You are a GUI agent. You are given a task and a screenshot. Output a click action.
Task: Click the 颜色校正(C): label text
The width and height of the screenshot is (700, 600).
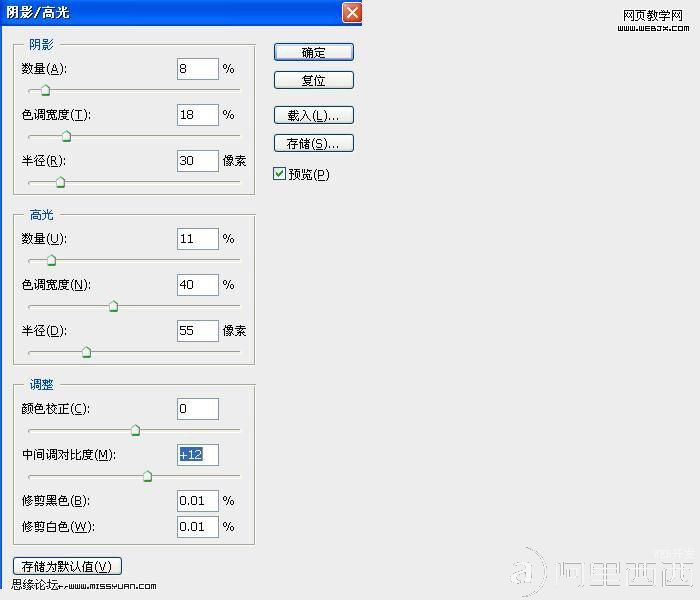click(56, 409)
